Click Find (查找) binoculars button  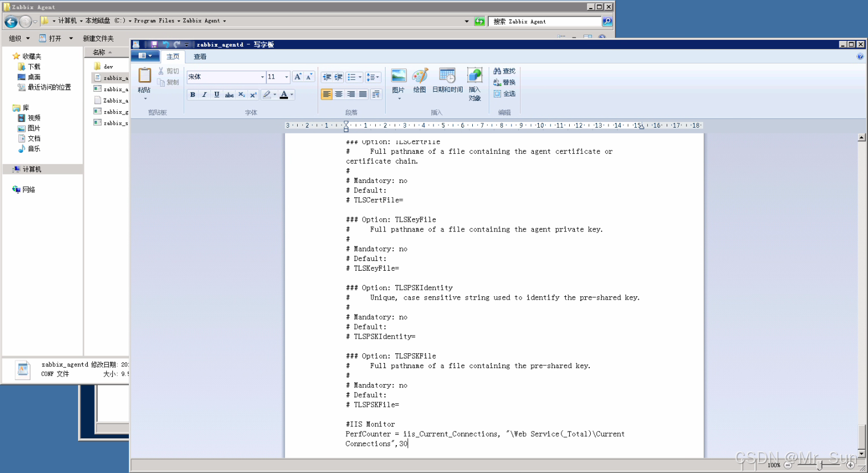(504, 71)
